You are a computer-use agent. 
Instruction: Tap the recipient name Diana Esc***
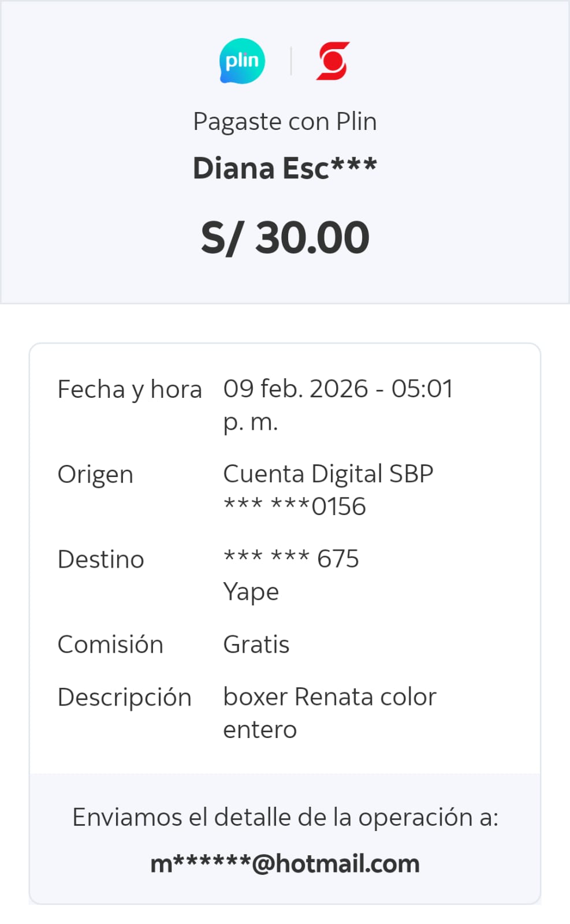click(285, 169)
